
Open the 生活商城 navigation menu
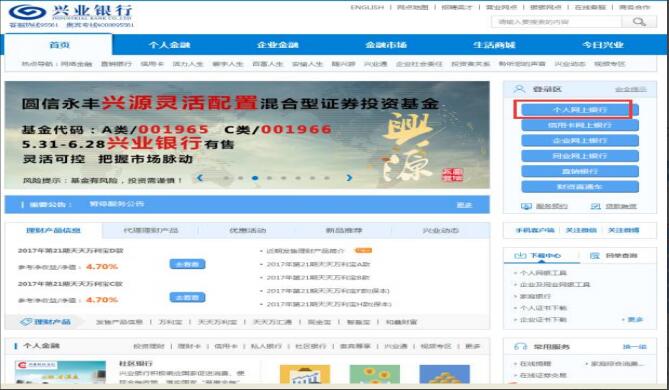494,45
